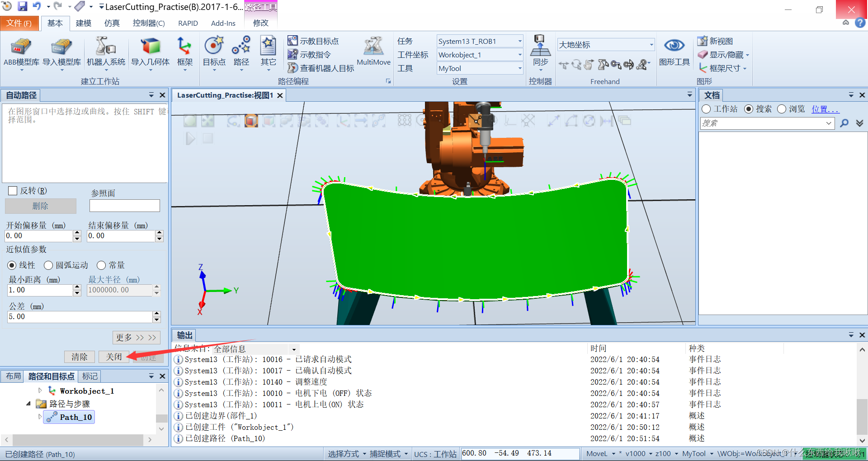Open the 路径 path tool
The image size is (868, 461).
pos(241,52)
